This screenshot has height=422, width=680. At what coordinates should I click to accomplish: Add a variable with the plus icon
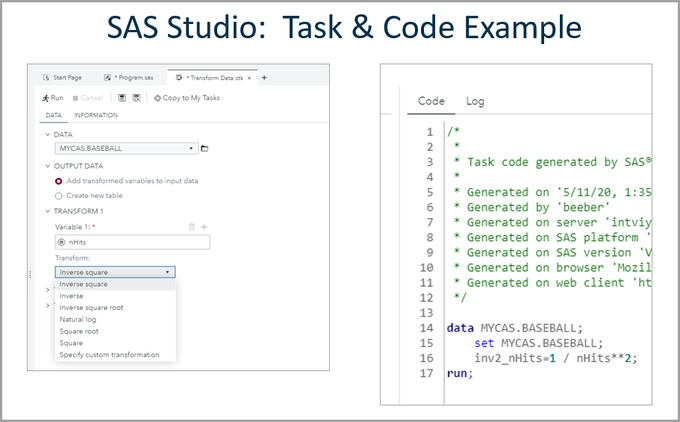pos(204,227)
